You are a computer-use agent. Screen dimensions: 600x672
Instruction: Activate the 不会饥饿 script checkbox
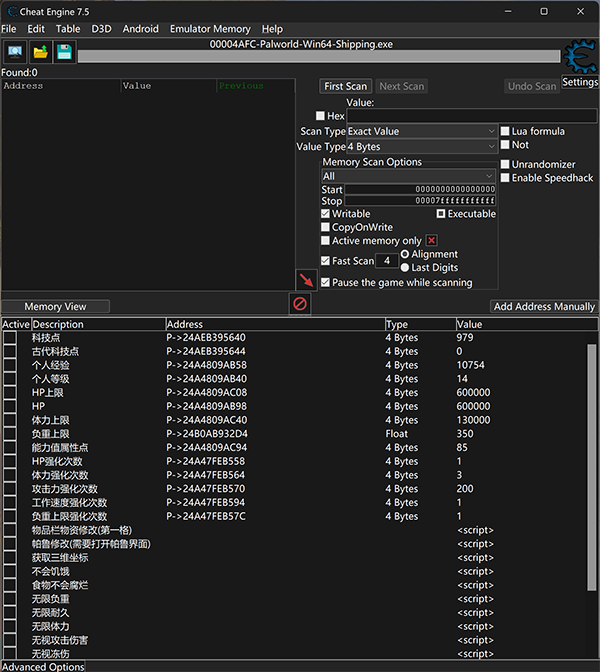[10, 571]
